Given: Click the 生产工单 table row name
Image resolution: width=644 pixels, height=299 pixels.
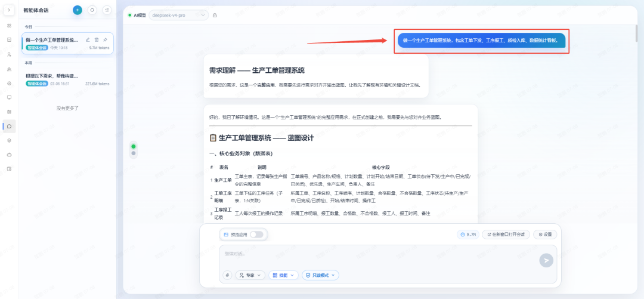Looking at the screenshot, I should pyautogui.click(x=223, y=180).
